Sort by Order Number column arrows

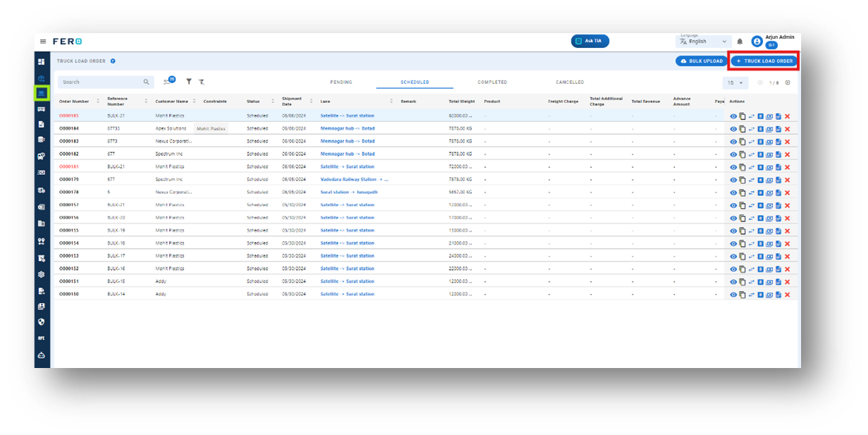(98, 102)
